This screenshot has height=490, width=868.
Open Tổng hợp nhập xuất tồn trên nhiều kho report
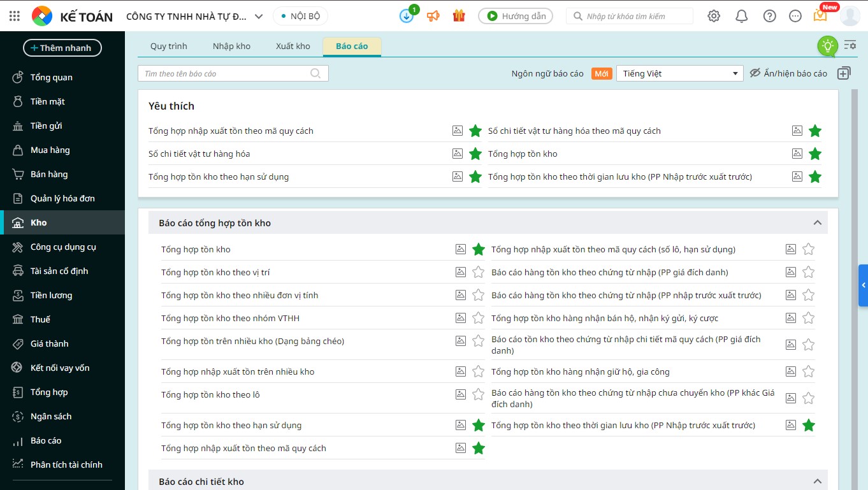click(x=238, y=371)
